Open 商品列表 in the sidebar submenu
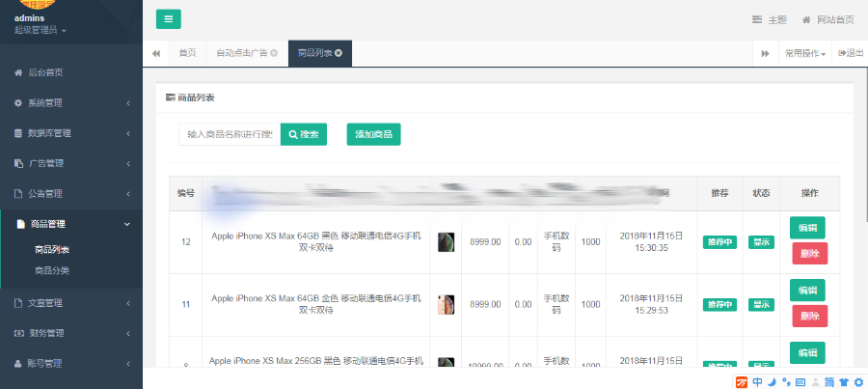The width and height of the screenshot is (868, 389). [52, 250]
